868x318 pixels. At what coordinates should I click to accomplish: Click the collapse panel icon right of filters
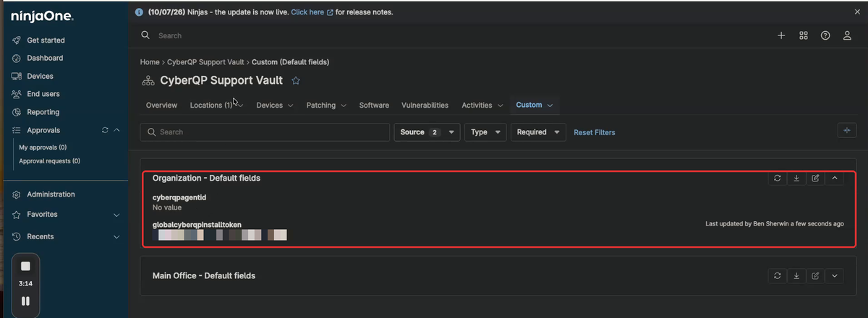(846, 130)
